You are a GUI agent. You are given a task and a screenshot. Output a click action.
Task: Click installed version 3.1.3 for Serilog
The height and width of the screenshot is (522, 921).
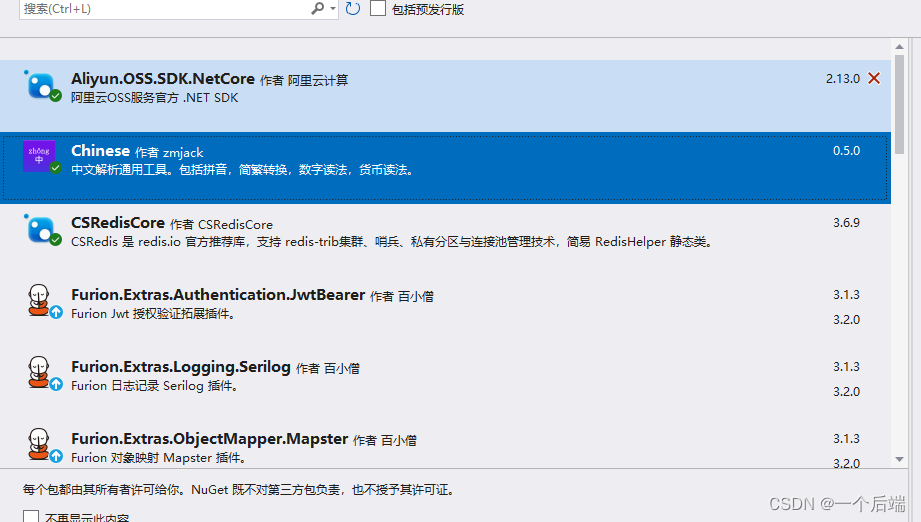(846, 367)
